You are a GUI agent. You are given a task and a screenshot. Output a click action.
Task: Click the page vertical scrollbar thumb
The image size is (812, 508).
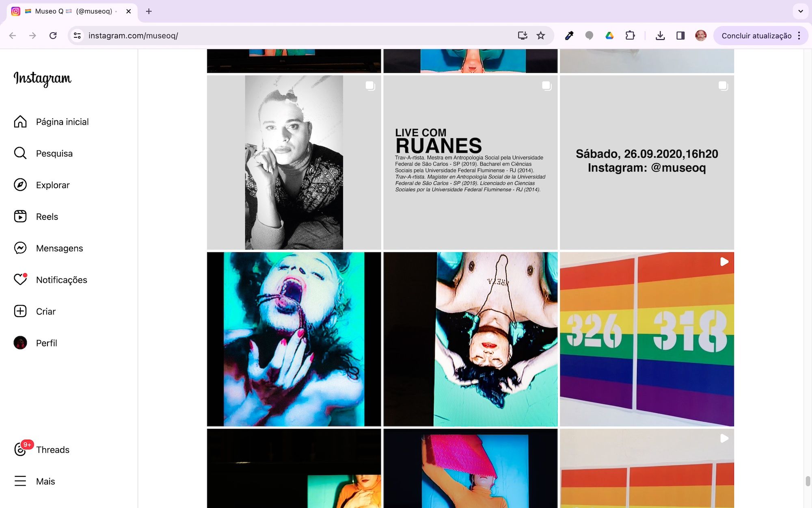[808, 481]
